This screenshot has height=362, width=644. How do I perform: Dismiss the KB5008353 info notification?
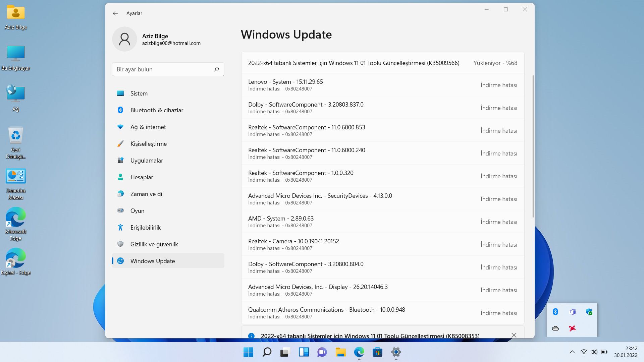click(x=514, y=335)
